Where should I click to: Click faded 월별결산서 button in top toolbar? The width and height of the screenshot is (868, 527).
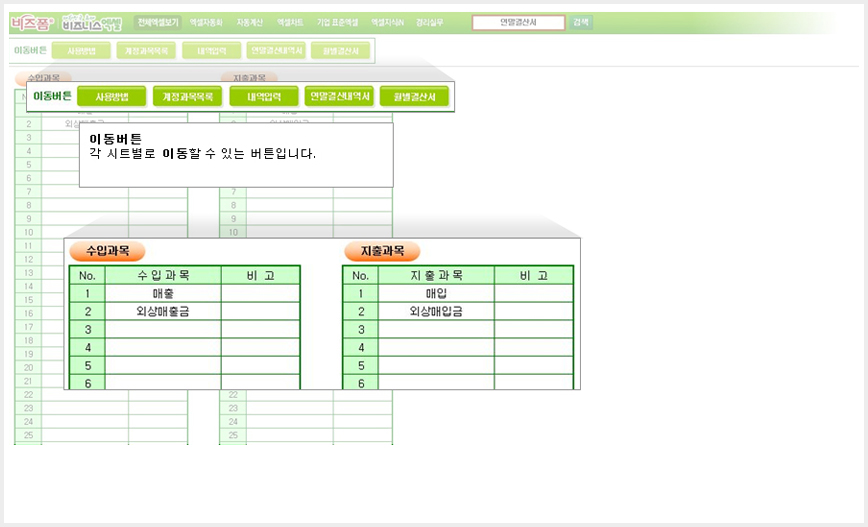click(340, 51)
